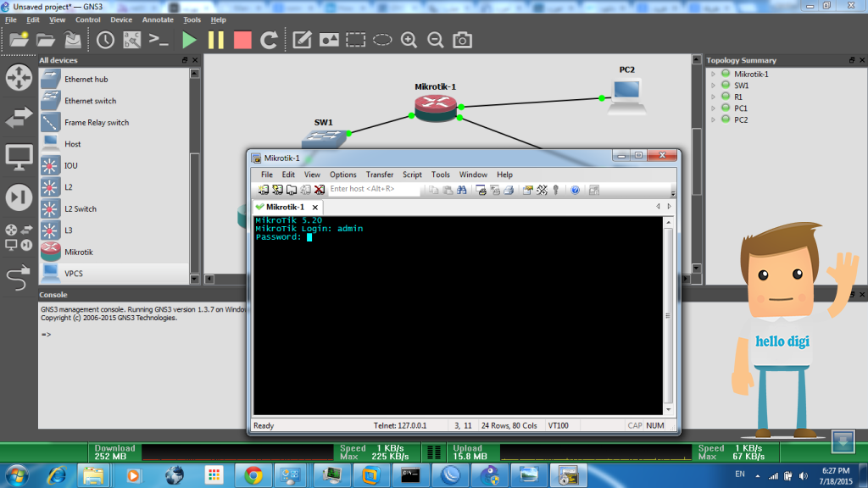The width and height of the screenshot is (868, 488).
Task: Open the snapshot manager clock icon
Action: [105, 40]
